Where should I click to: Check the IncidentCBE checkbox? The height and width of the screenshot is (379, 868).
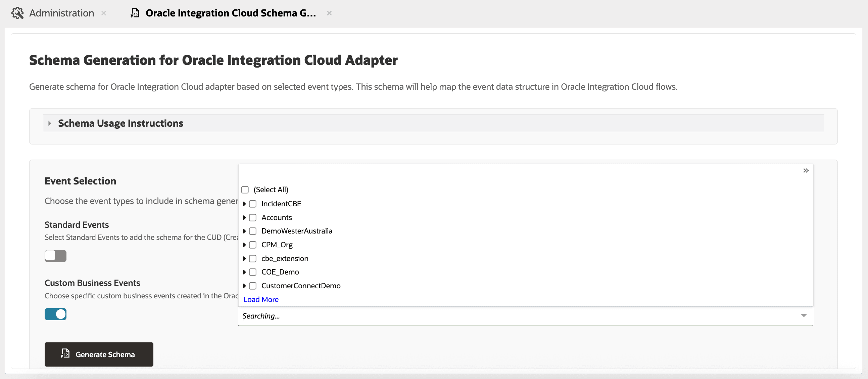pos(253,204)
